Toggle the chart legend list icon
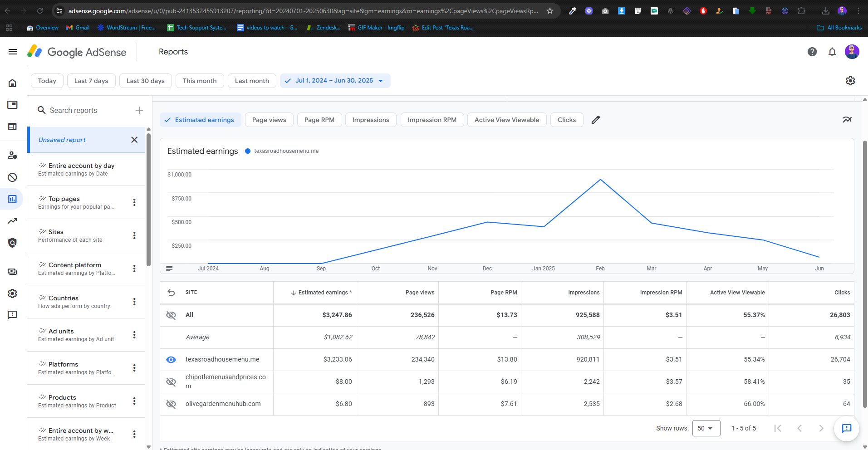Viewport: 868px width, 450px height. tap(169, 269)
